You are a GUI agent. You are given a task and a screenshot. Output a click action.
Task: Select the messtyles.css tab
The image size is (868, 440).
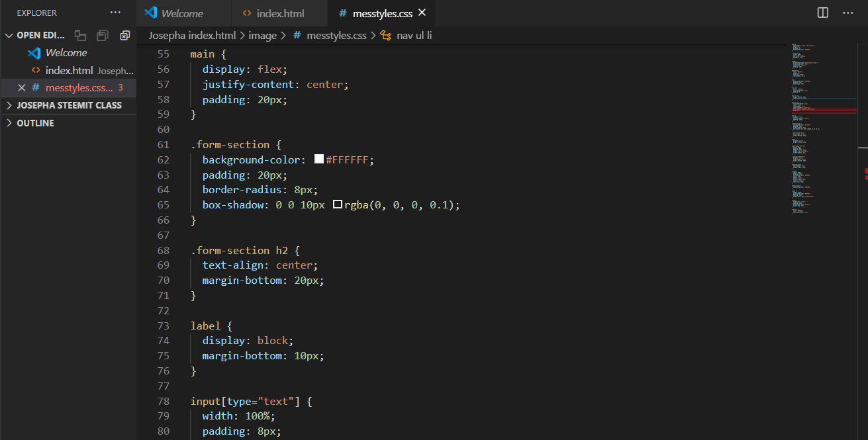tap(381, 13)
